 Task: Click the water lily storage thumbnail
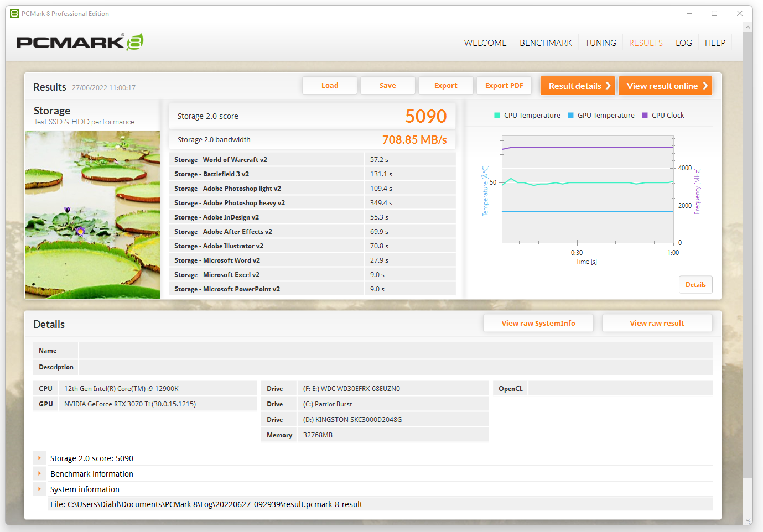[92, 215]
